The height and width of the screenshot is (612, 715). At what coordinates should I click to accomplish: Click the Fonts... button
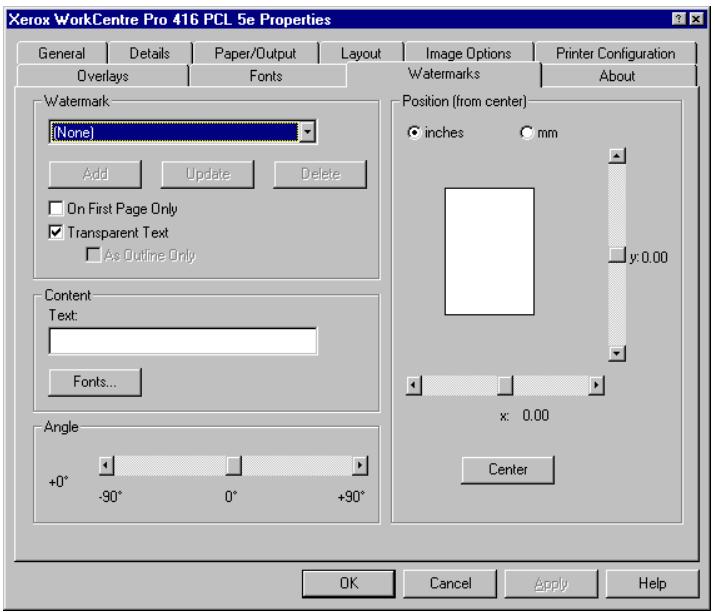pos(94,381)
